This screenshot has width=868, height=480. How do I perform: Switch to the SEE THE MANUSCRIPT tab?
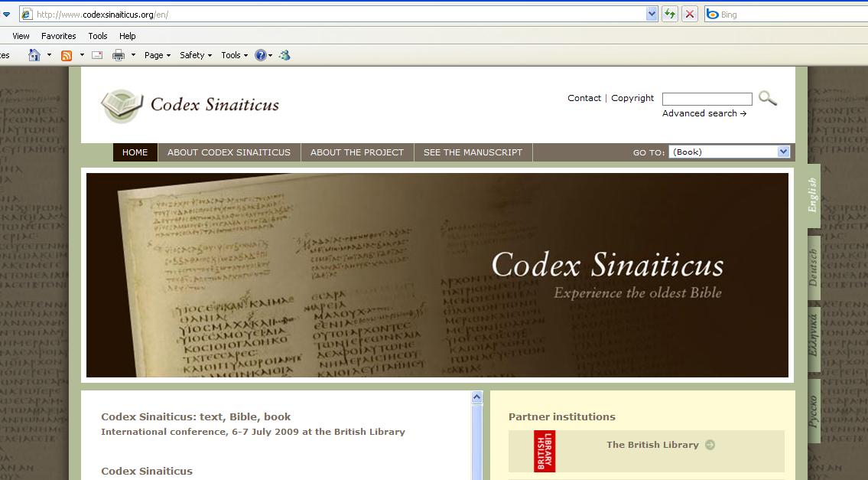[x=473, y=152]
